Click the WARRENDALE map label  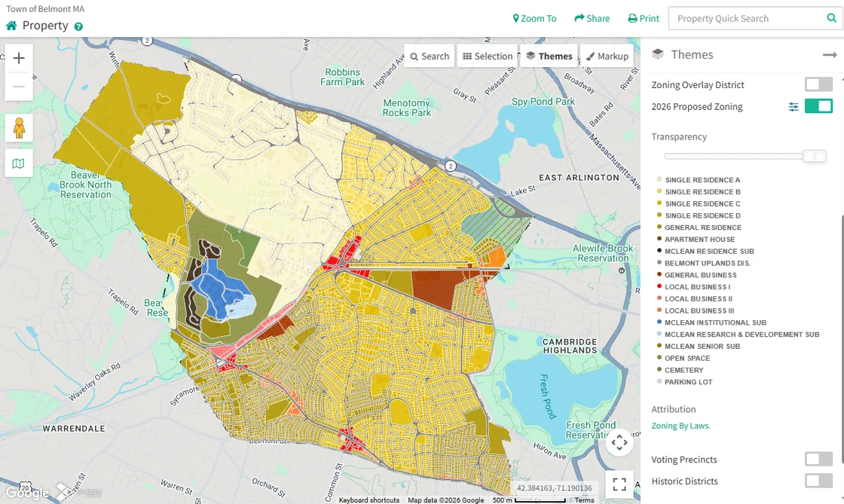[74, 429]
